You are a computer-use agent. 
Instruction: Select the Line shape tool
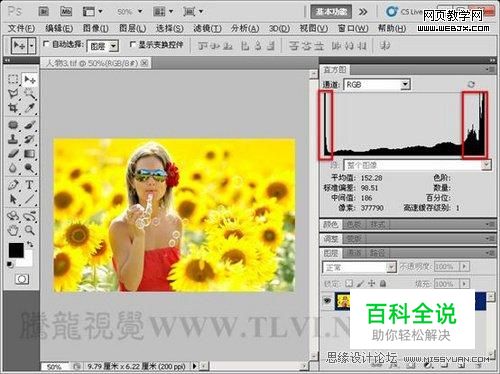[x=30, y=199]
